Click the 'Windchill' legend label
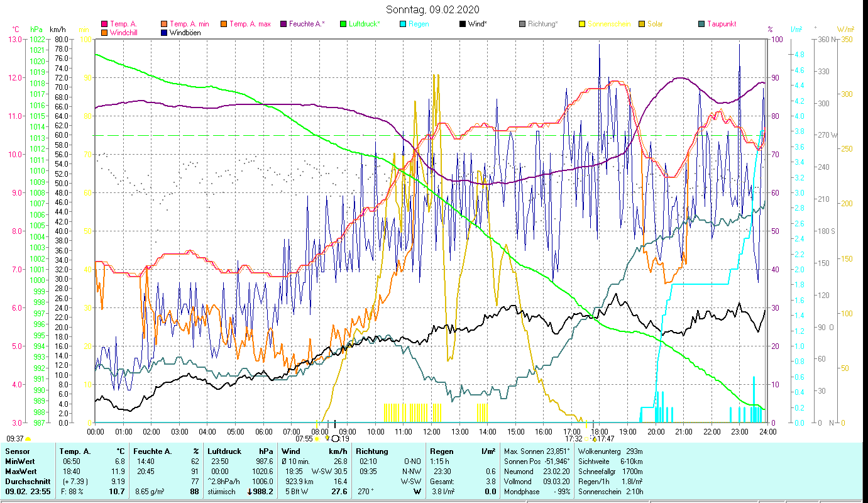This screenshot has height=503, width=868. click(x=123, y=32)
